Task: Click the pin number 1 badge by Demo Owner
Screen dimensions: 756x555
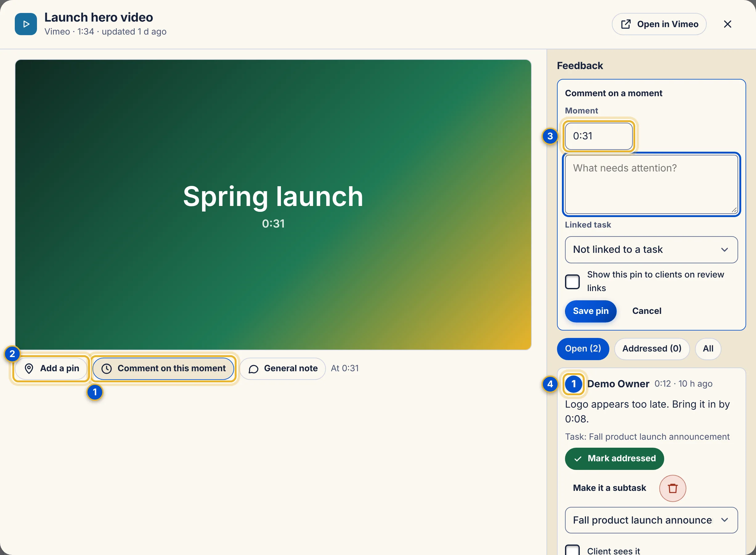Action: click(x=573, y=384)
